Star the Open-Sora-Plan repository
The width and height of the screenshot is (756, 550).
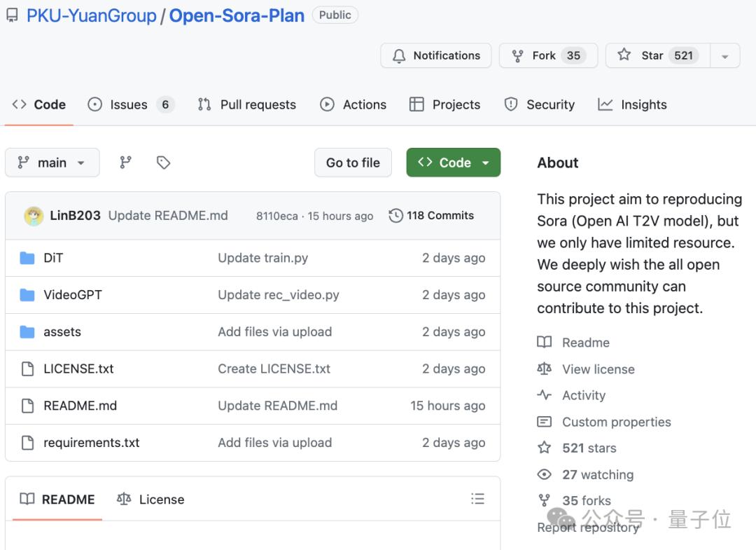(652, 56)
